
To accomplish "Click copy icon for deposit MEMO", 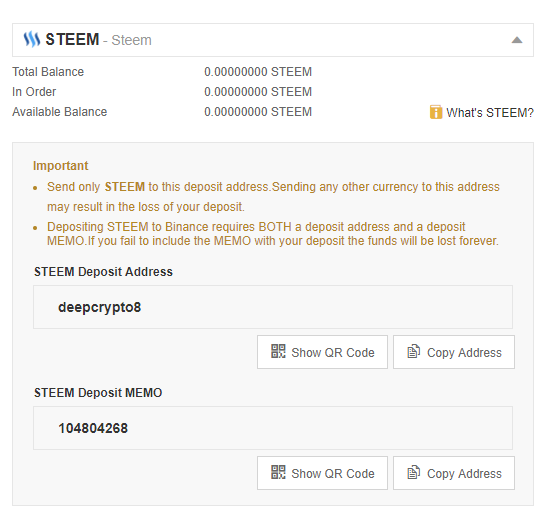I will pyautogui.click(x=414, y=472).
